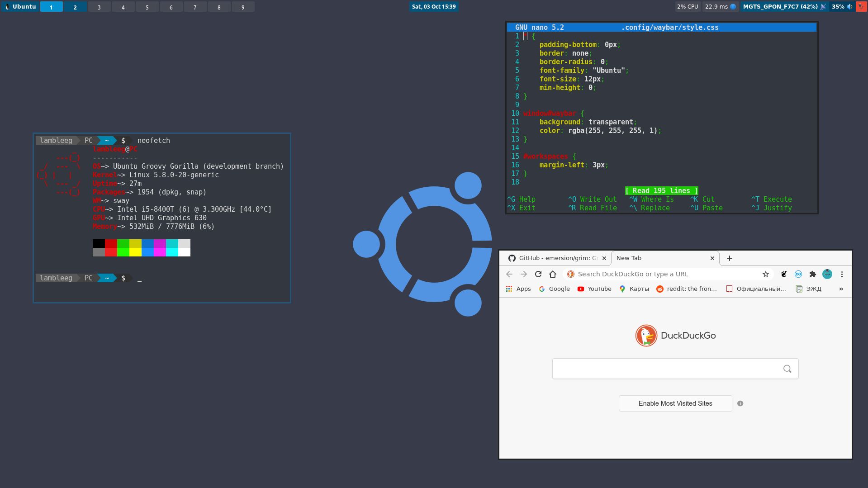
Task: Select the GitHub tab favicon
Action: [512, 258]
